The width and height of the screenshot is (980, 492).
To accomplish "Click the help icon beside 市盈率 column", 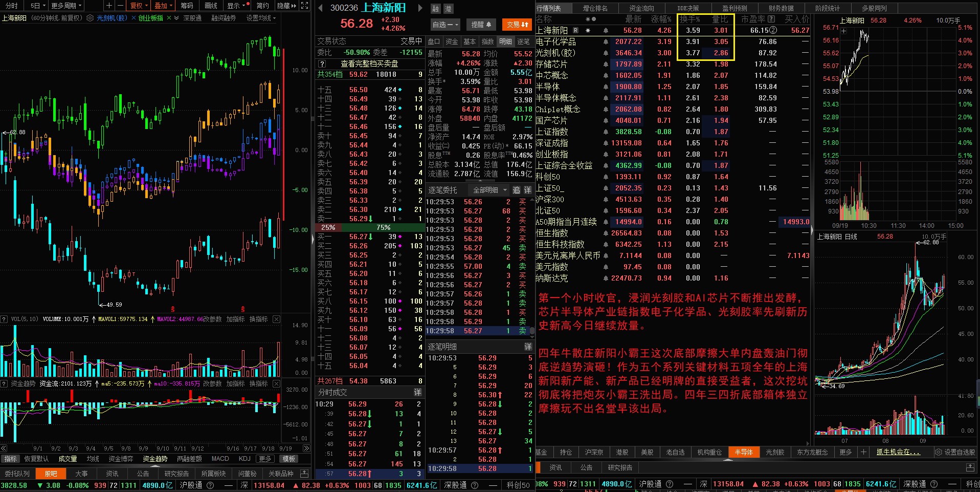I will coord(771,19).
